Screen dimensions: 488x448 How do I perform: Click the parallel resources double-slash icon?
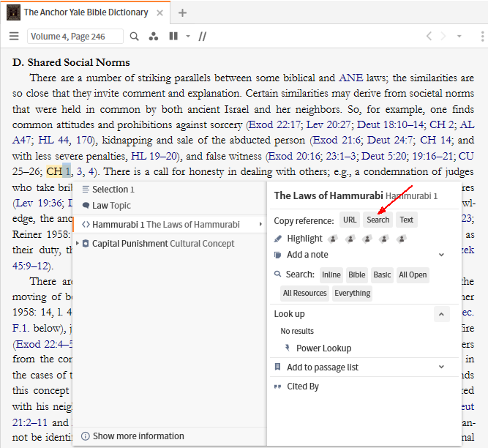[203, 37]
